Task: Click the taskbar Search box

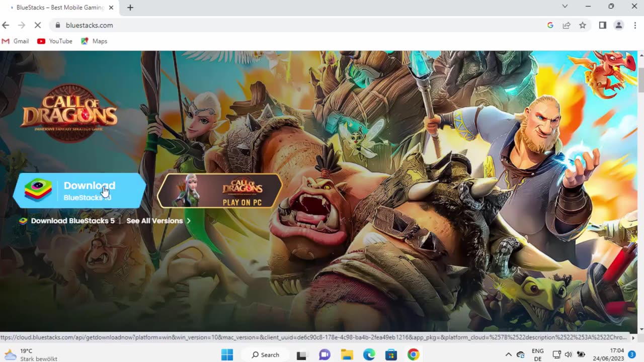Action: point(265,354)
